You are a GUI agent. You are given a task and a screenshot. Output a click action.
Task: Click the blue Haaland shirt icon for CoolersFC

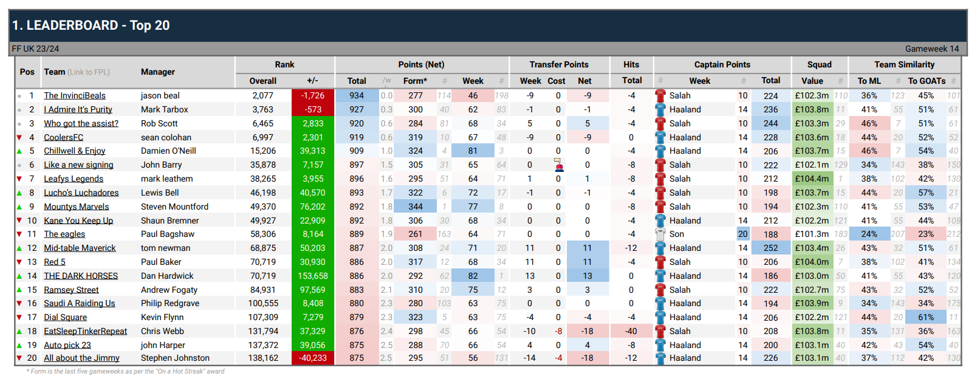pos(660,137)
